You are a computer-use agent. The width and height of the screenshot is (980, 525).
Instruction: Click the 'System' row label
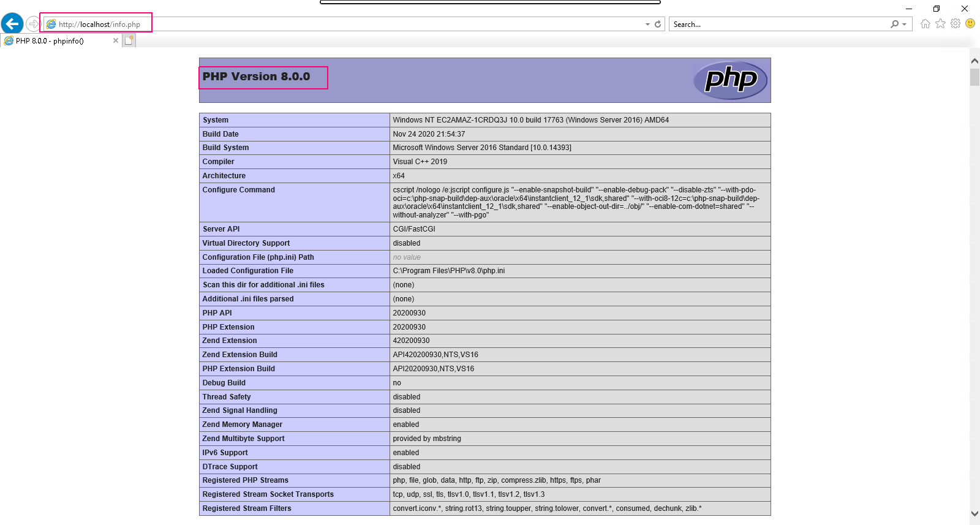216,120
